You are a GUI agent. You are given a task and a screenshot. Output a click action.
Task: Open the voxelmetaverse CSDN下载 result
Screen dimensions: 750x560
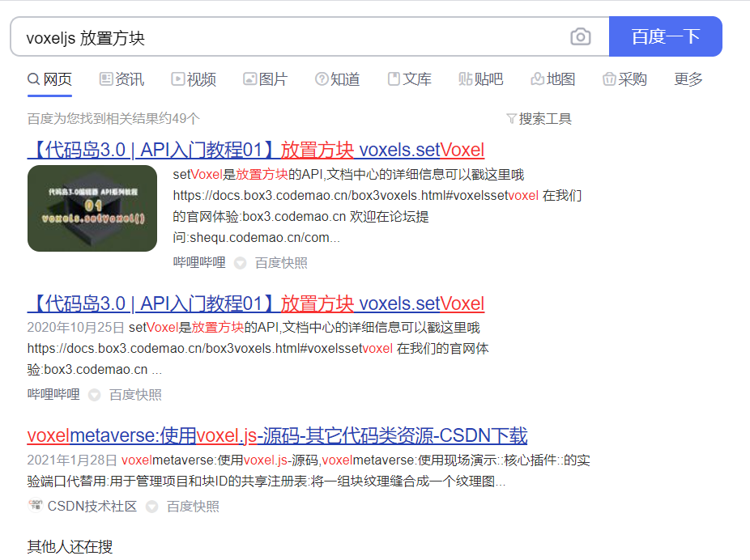278,435
